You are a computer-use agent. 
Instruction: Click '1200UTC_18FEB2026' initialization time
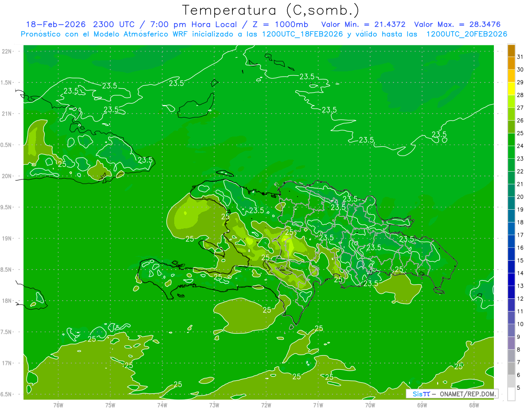click(x=302, y=34)
